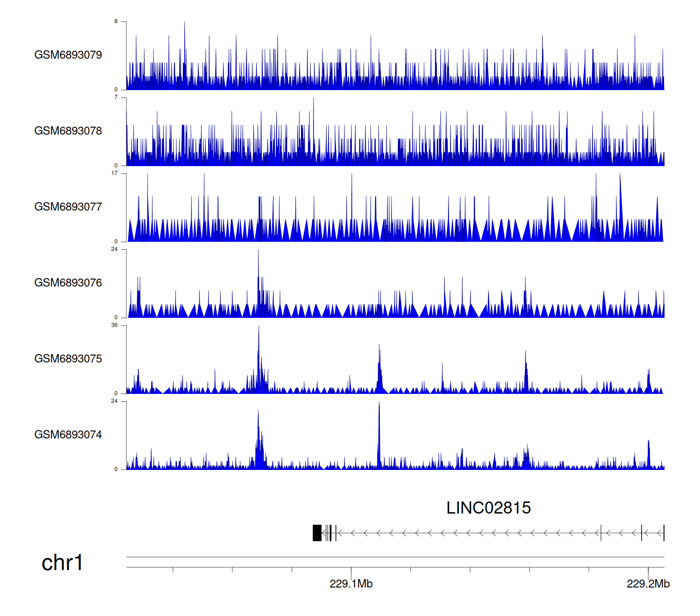Click the rightmost exon mark of LINC02815
This screenshot has height=616, width=700.
coord(664,533)
